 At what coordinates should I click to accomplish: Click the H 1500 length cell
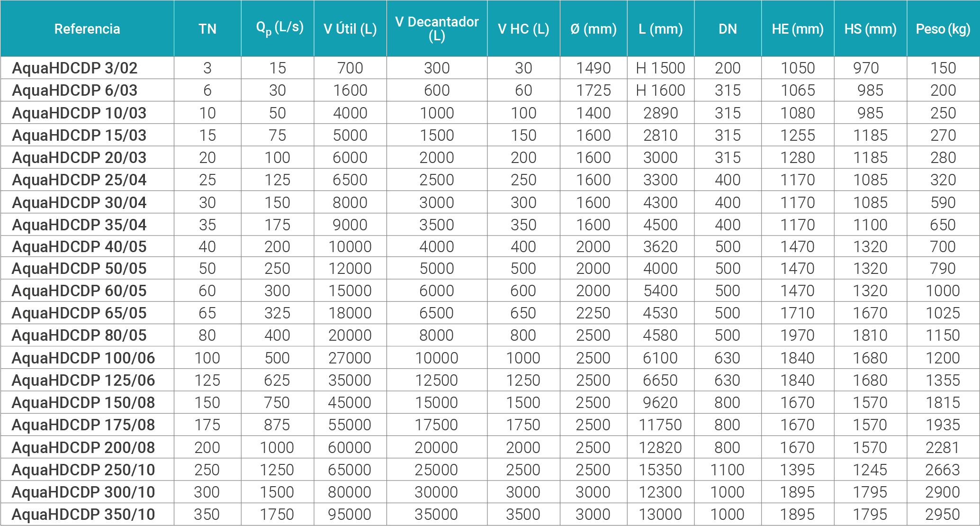tap(660, 68)
